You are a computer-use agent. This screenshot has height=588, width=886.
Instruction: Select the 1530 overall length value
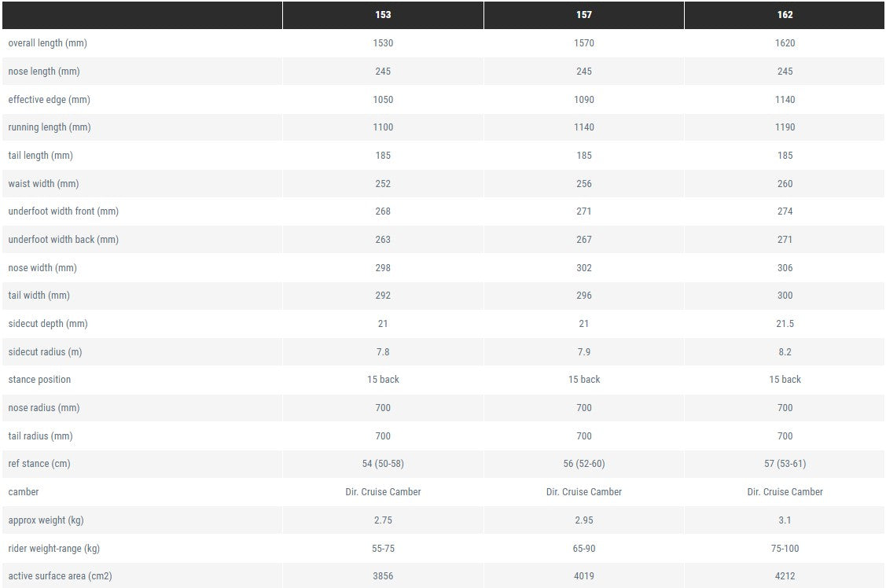383,43
